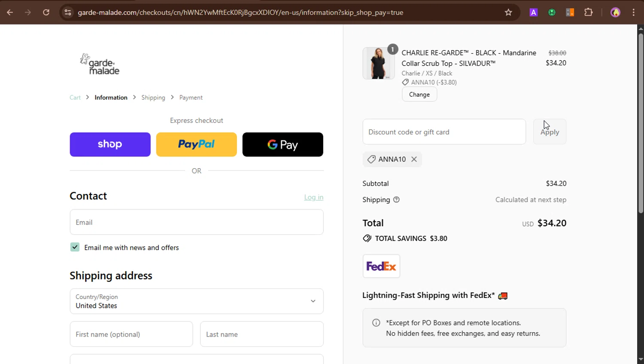
Task: Open the orange grid extension icon
Action: 570,12
